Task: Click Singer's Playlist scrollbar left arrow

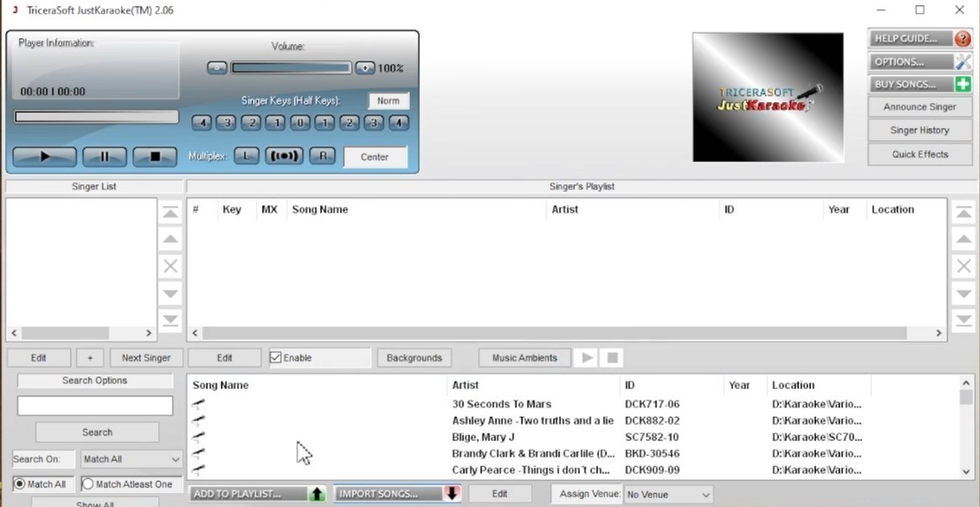Action: (195, 334)
